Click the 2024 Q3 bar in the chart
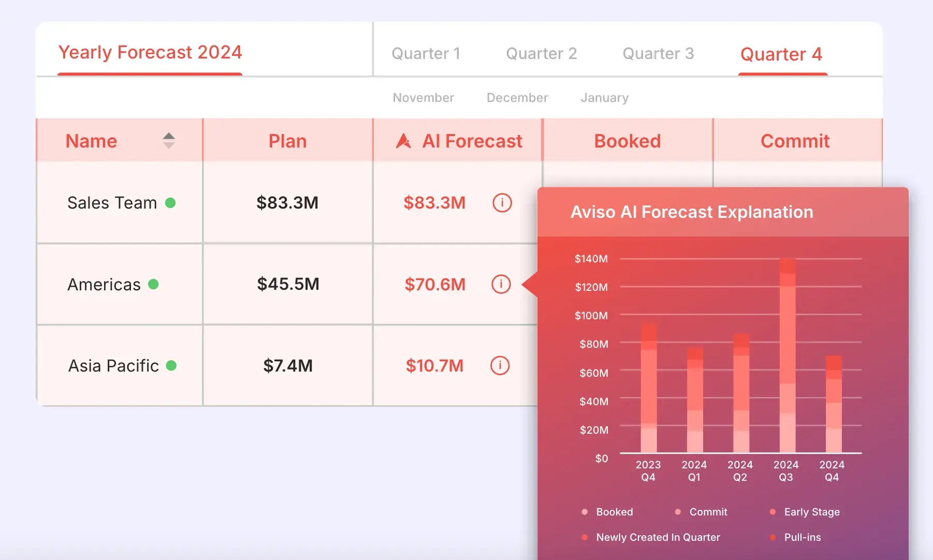Viewport: 933px width, 560px height. (788, 356)
